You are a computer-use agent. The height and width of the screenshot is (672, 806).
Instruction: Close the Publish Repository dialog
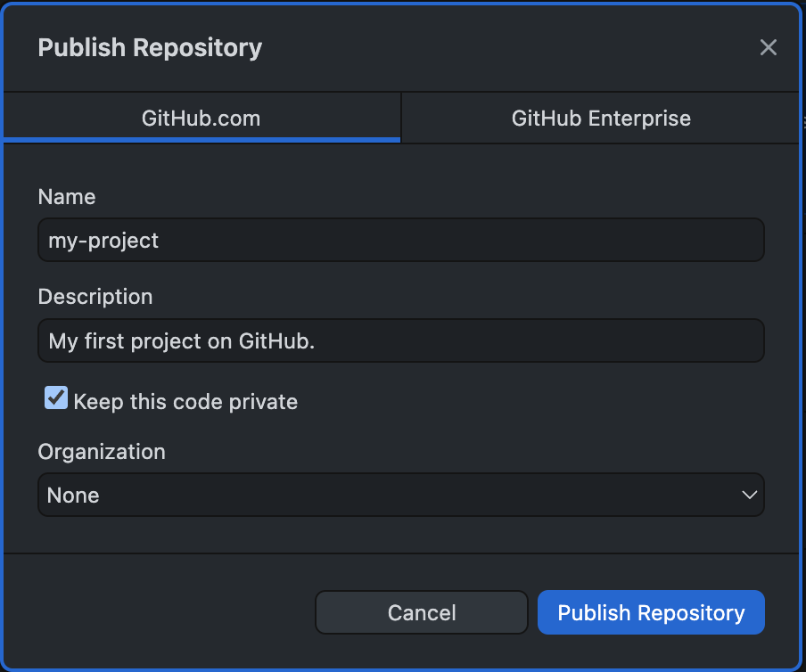pyautogui.click(x=768, y=47)
